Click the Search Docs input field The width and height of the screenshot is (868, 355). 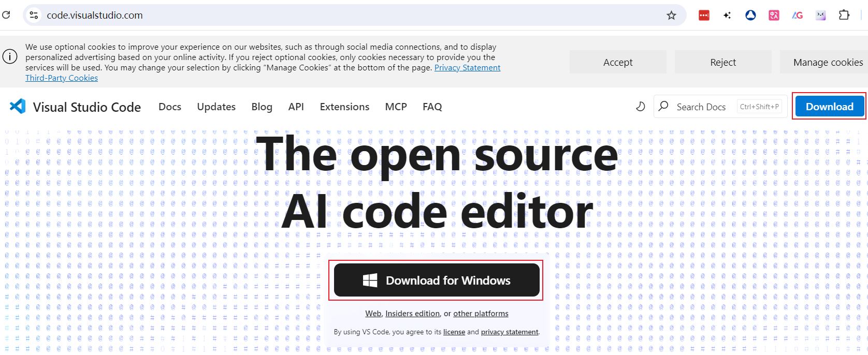(x=701, y=107)
